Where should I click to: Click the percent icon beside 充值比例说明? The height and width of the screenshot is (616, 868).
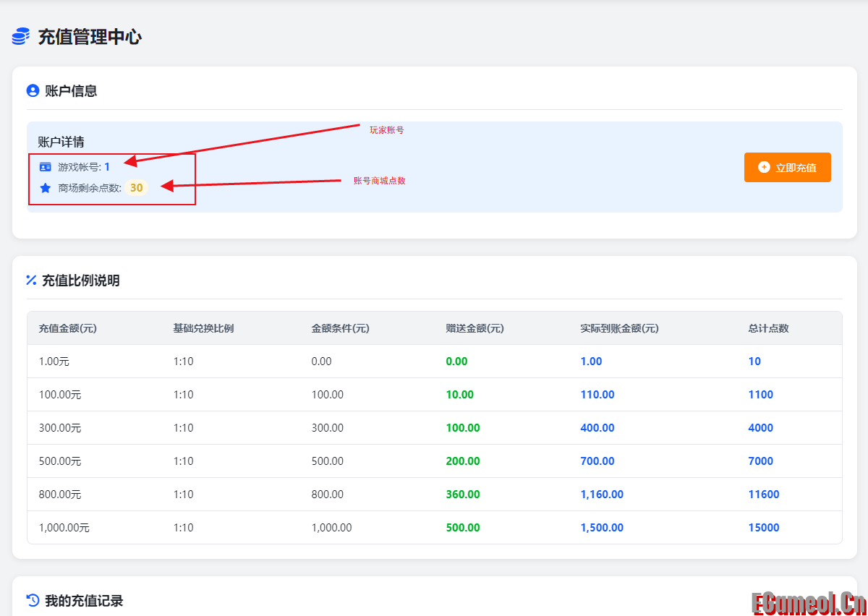point(32,281)
